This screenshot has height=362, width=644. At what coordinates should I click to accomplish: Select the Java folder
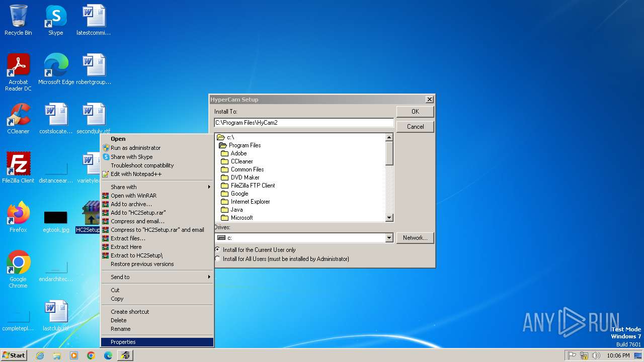[232, 210]
